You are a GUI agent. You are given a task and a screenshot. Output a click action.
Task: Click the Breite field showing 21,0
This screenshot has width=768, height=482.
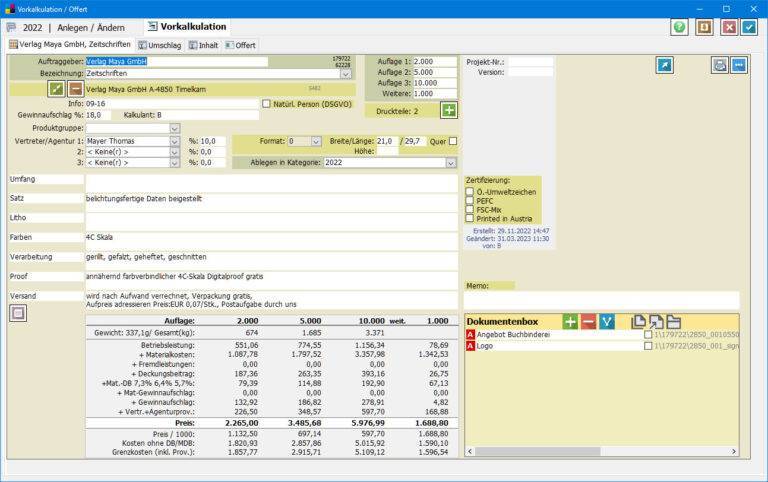tap(387, 141)
